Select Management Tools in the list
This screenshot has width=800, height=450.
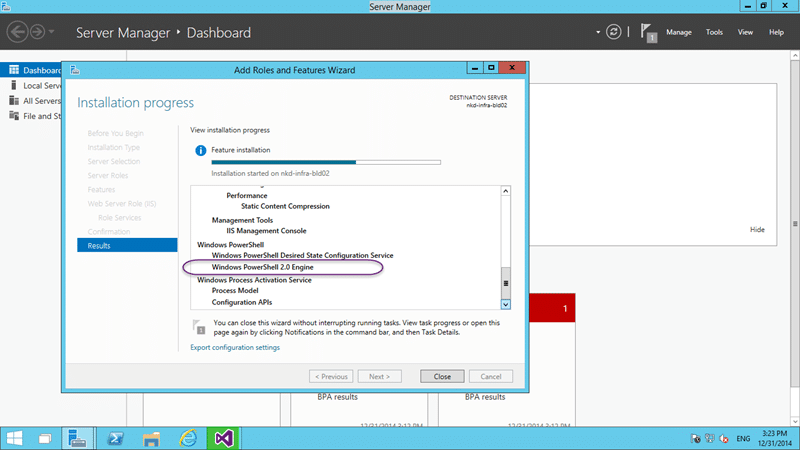[x=242, y=220]
